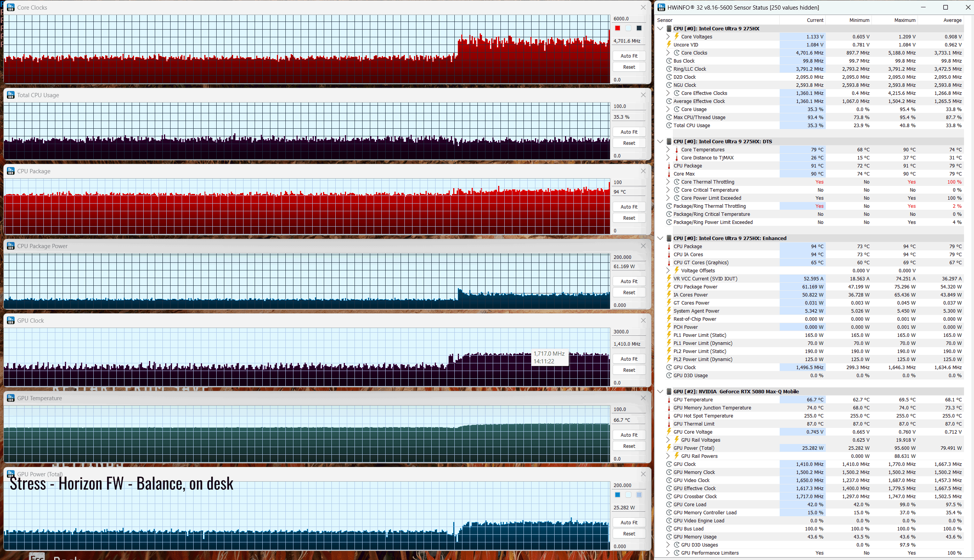Click thermometer icon beside DTS CPU Package
This screenshot has height=560, width=974.
click(669, 166)
